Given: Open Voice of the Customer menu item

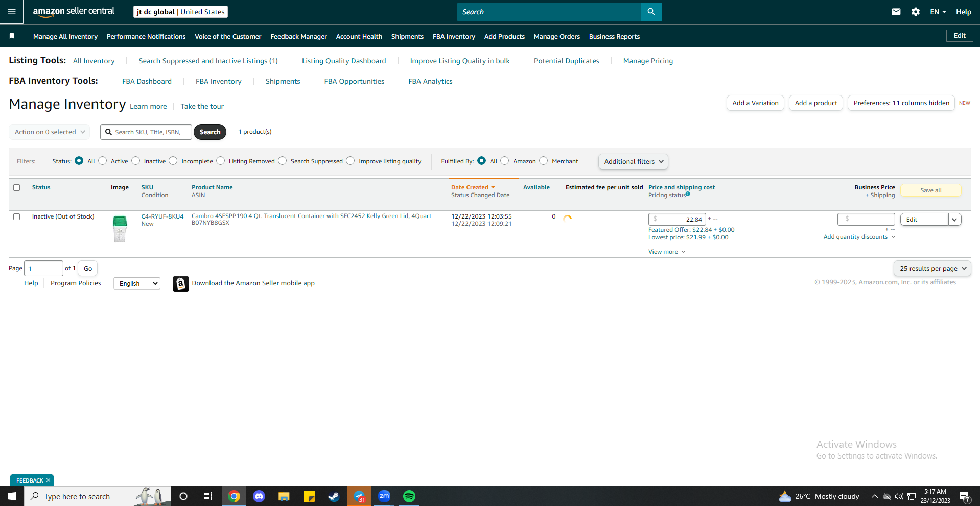Looking at the screenshot, I should (x=228, y=36).
